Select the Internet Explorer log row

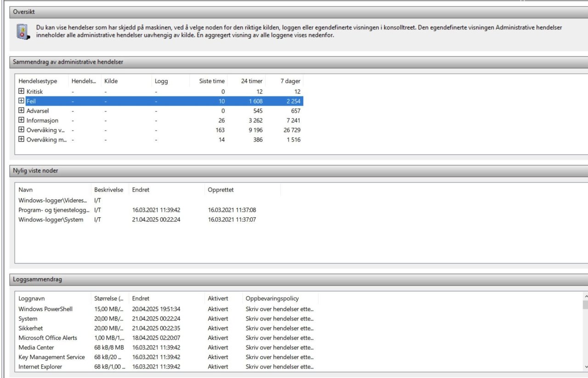coord(40,367)
